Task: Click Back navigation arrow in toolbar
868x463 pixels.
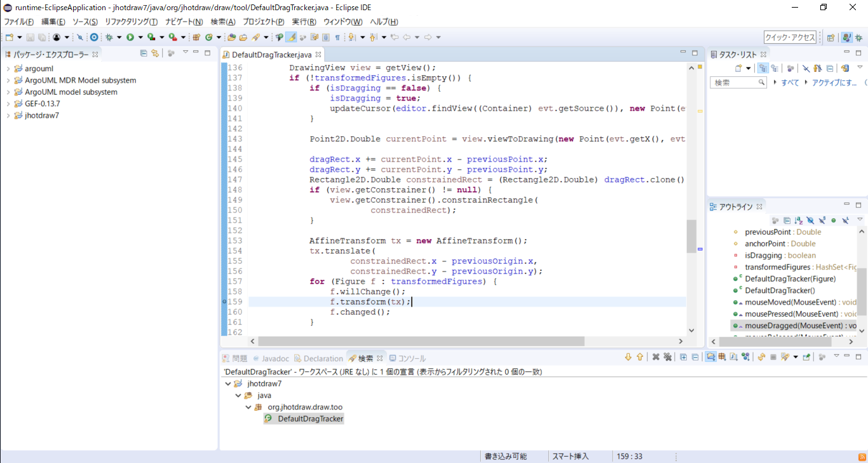Action: (x=406, y=38)
